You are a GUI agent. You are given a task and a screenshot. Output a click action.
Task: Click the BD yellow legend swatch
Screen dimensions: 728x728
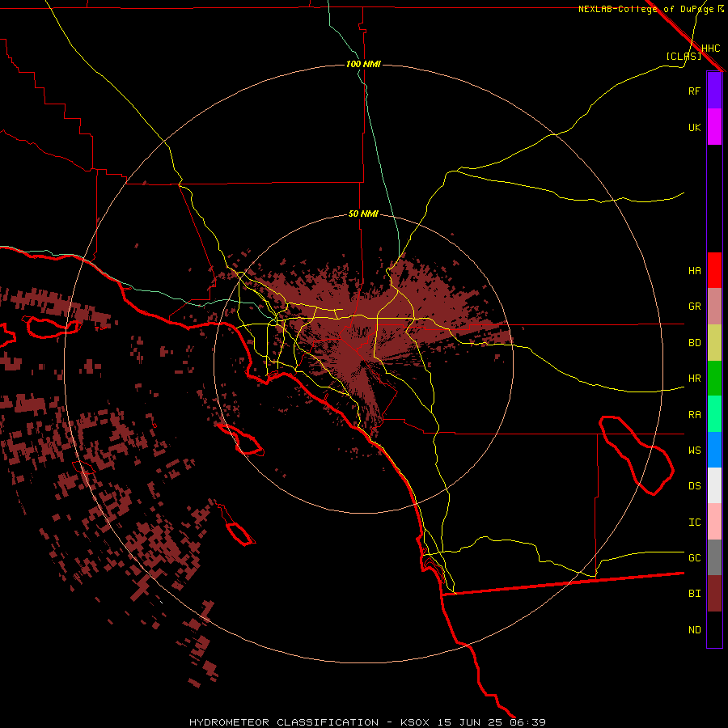pos(714,343)
